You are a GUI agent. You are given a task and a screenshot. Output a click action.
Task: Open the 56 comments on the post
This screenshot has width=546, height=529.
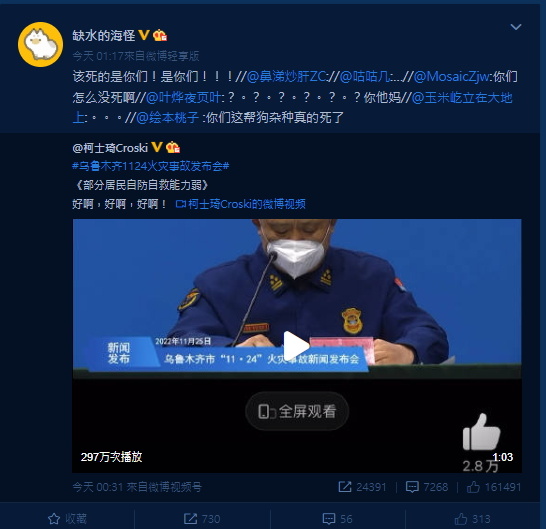(337, 519)
